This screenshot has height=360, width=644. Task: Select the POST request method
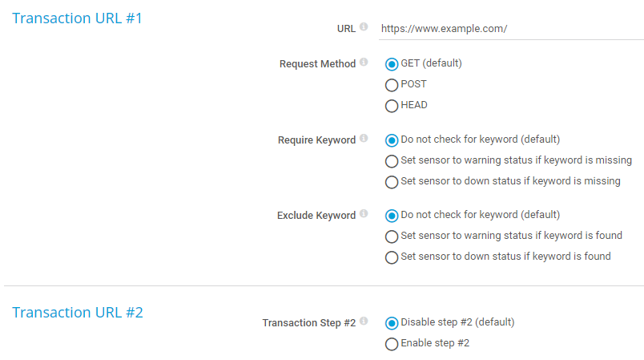pyautogui.click(x=392, y=85)
